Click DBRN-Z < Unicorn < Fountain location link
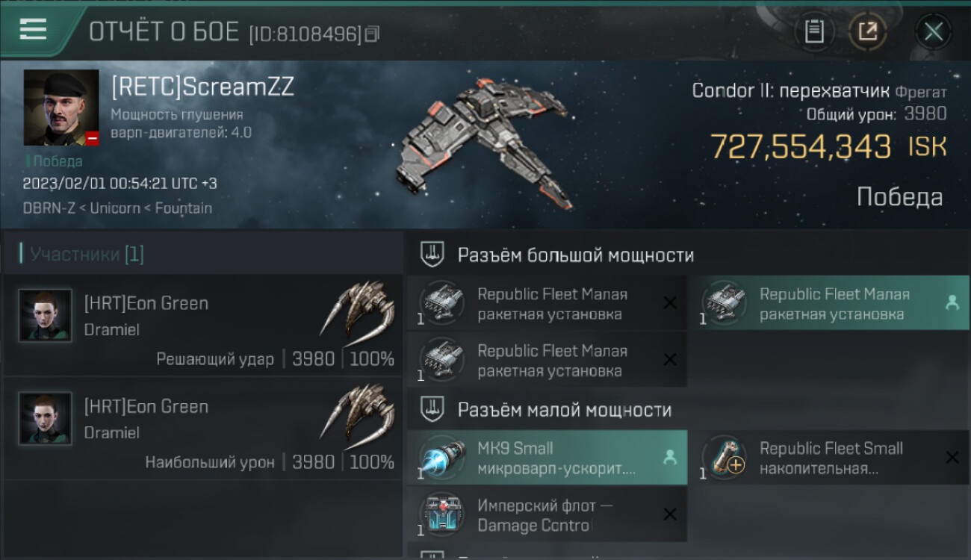This screenshot has width=971, height=560. (x=117, y=208)
